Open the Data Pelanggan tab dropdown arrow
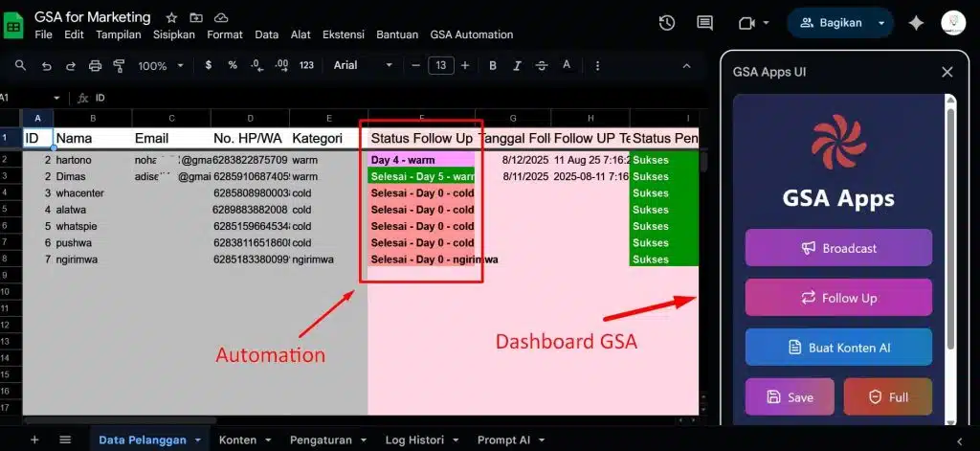 [x=198, y=440]
